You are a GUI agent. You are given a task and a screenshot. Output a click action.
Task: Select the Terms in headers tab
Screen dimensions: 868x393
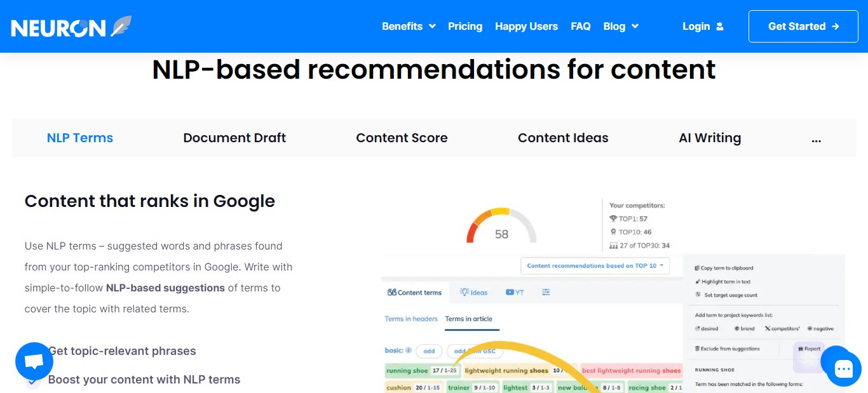pos(411,319)
